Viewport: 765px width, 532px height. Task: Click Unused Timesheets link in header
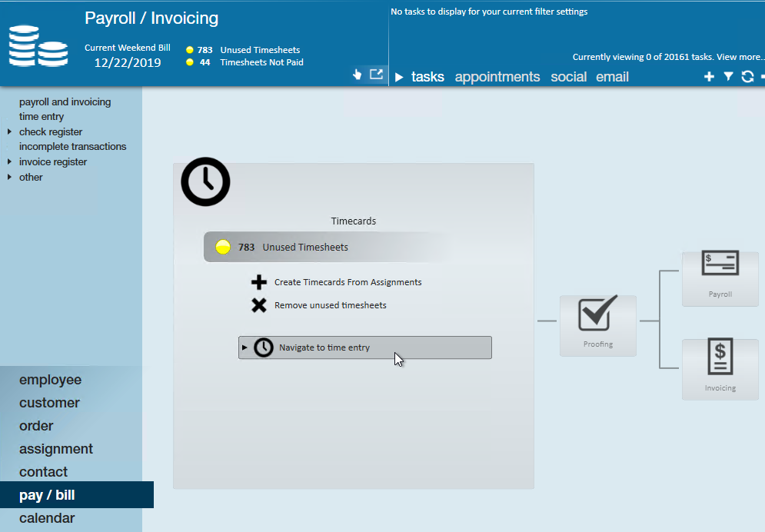[x=260, y=50]
